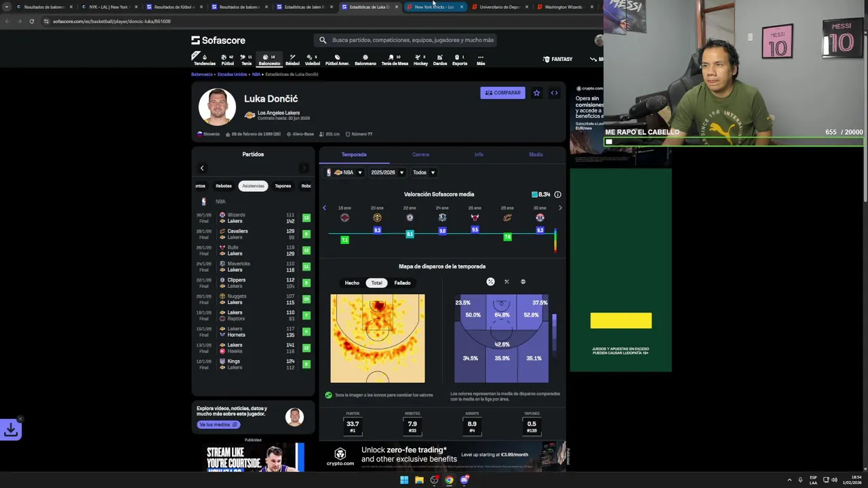Open the Kings vs Lakers match row
Screen dimensions: 868x488
pos(253,364)
